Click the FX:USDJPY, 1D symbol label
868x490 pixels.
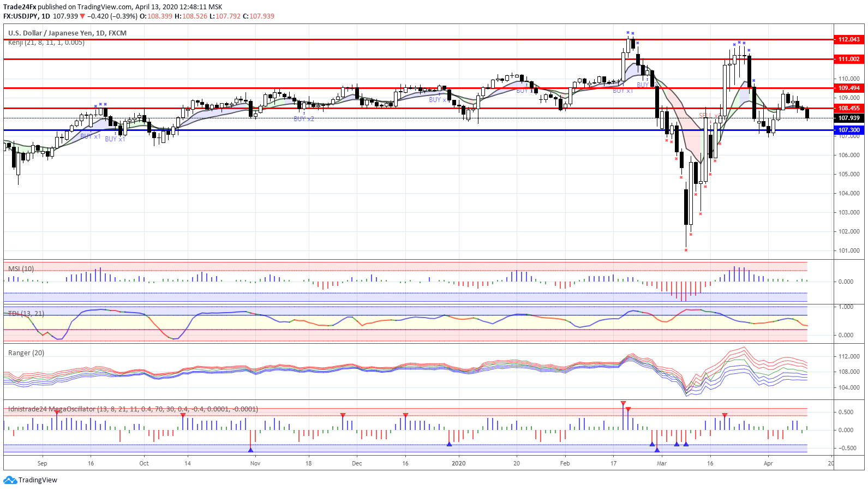point(27,16)
